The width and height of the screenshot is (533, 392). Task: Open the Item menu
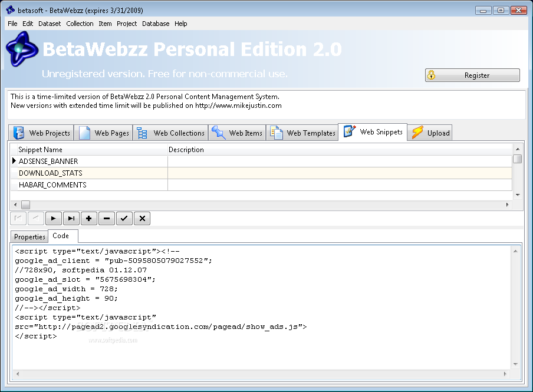click(105, 24)
